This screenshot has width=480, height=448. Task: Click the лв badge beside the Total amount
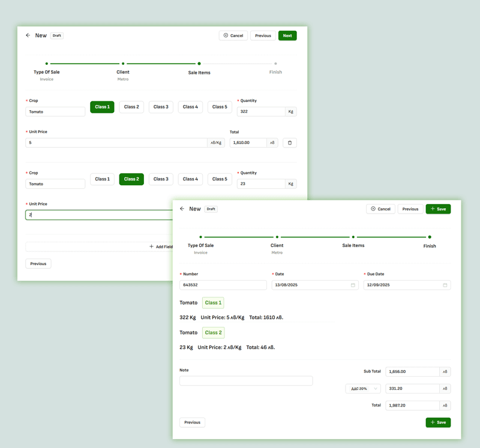tap(272, 142)
